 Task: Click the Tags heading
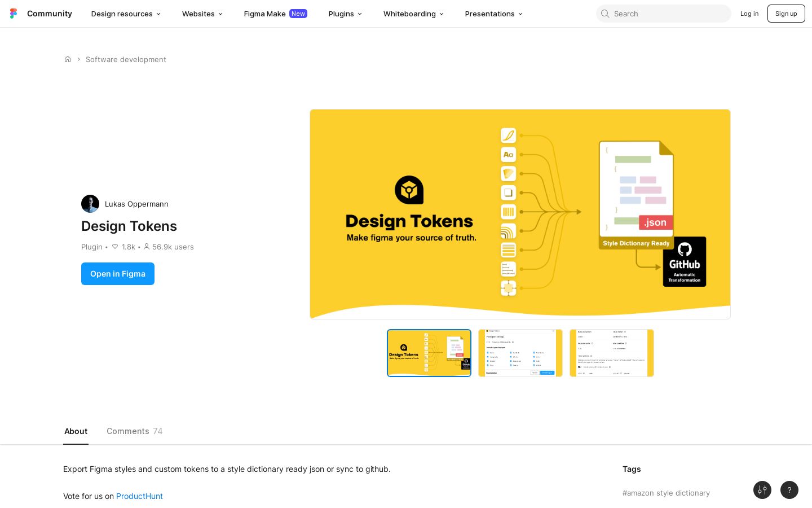click(632, 469)
